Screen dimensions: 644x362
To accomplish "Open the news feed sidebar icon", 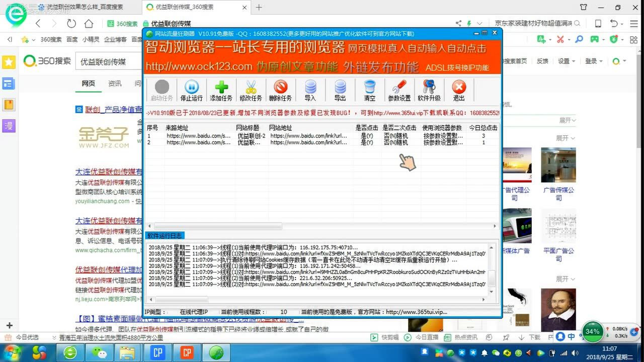I will [9, 83].
